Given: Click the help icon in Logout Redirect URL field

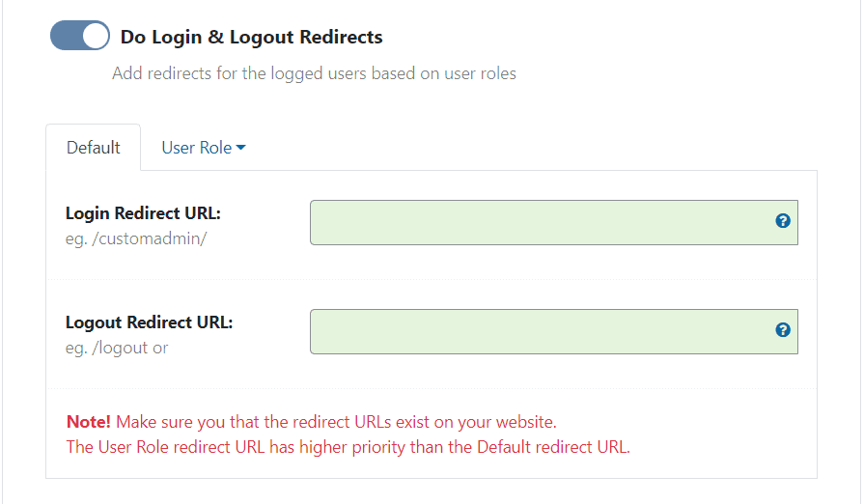Looking at the screenshot, I should 783,330.
